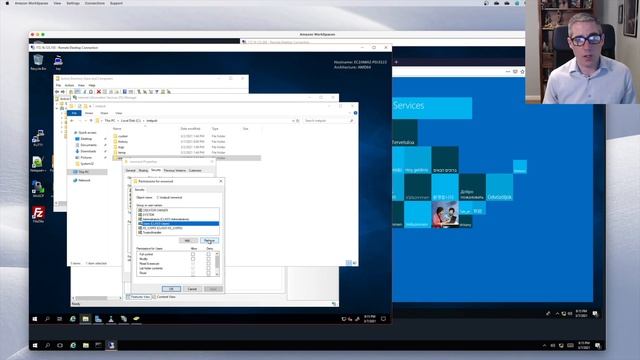Check Deny for Read & execute
The width and height of the screenshot is (640, 360).
click(x=209, y=264)
